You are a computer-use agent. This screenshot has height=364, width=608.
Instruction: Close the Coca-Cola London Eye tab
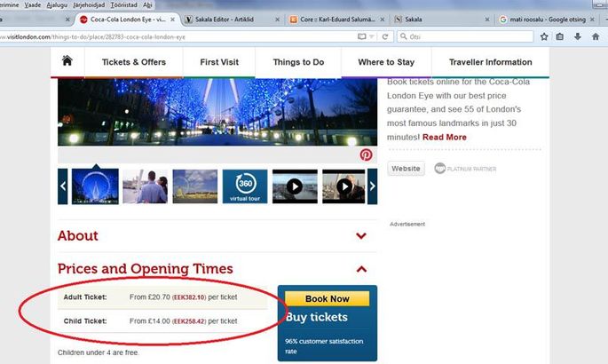[172, 20]
